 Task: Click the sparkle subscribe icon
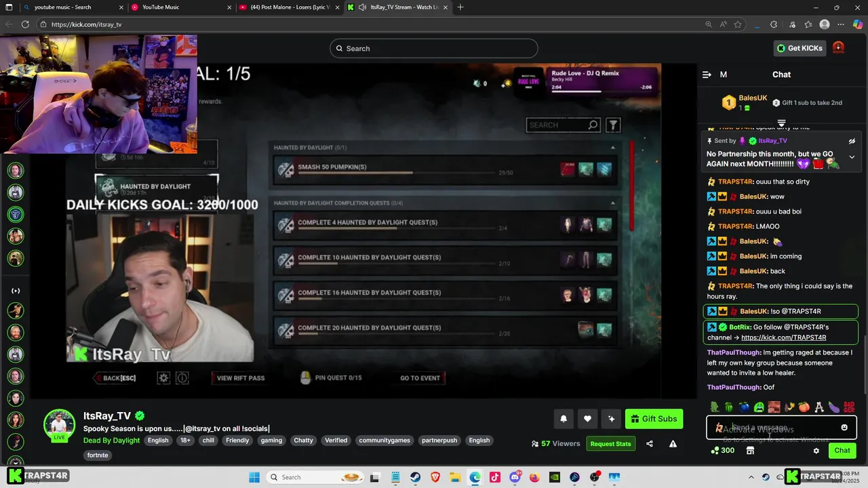point(611,419)
